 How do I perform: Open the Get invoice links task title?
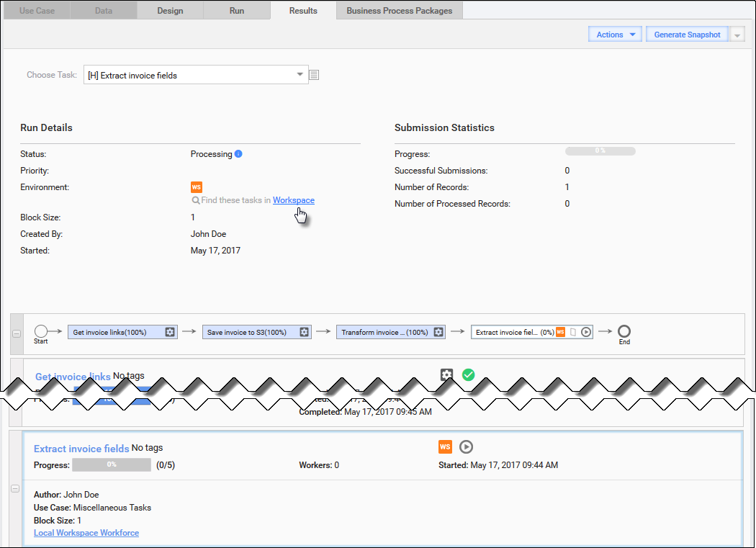(73, 377)
